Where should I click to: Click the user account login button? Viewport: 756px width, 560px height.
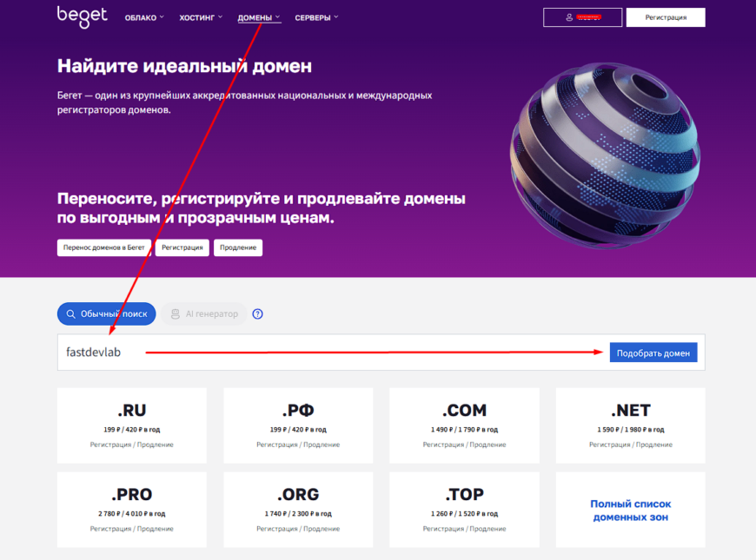pos(582,17)
